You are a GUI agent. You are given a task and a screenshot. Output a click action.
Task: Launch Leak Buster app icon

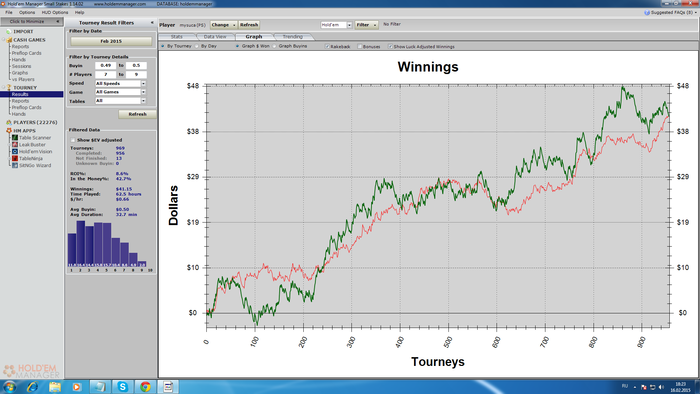click(x=15, y=145)
